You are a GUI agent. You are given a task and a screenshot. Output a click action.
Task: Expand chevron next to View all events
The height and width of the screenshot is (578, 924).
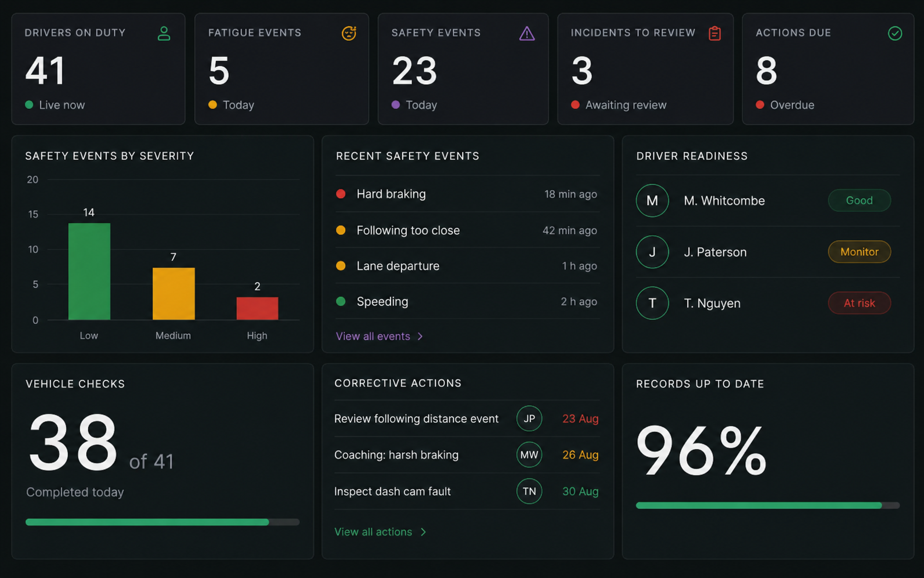420,336
